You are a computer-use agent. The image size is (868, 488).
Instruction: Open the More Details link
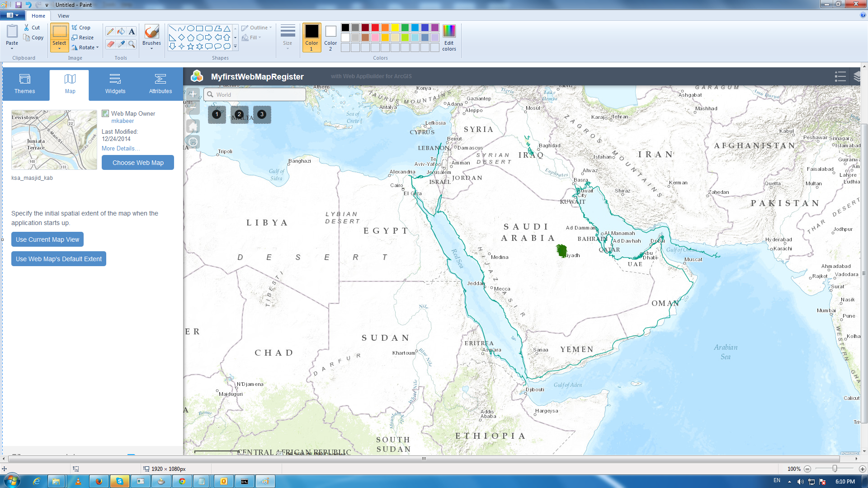pos(120,148)
